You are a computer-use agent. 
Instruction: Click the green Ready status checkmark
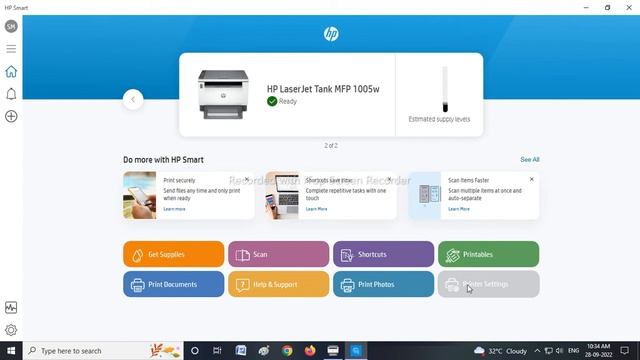(272, 101)
